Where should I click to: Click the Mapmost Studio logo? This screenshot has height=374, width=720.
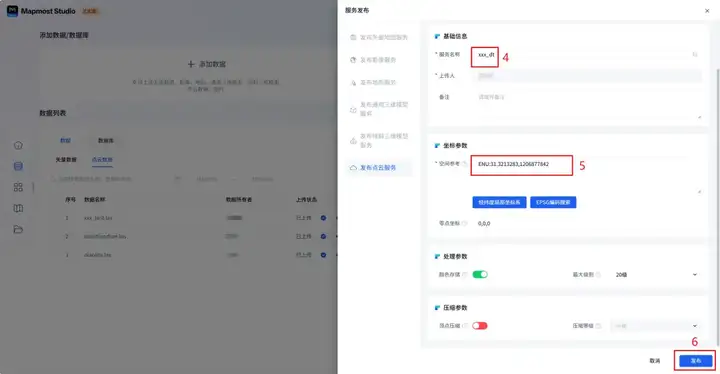tap(12, 11)
